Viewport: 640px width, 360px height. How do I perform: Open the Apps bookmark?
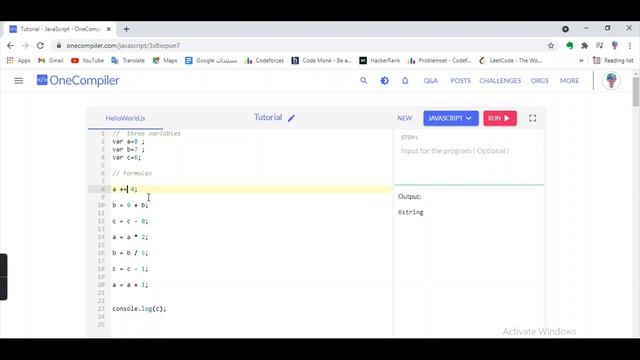point(18,60)
